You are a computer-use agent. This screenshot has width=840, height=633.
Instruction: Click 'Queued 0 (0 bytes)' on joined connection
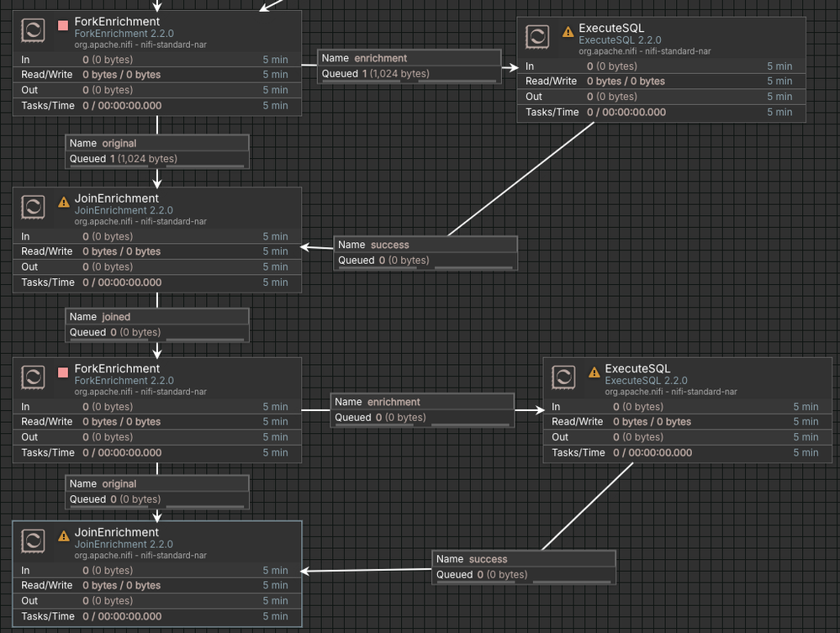point(115,332)
